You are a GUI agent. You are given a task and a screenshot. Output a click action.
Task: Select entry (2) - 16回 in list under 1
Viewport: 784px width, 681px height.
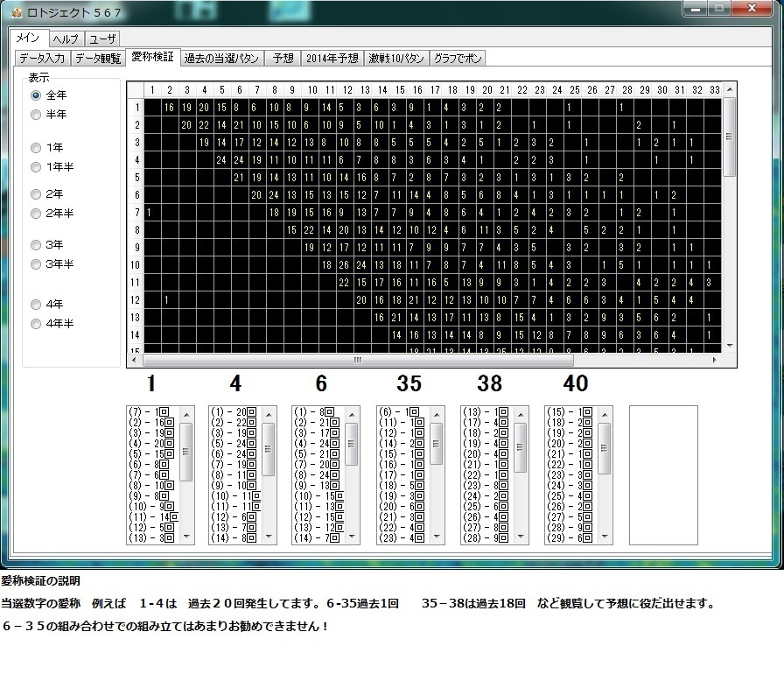[151, 423]
